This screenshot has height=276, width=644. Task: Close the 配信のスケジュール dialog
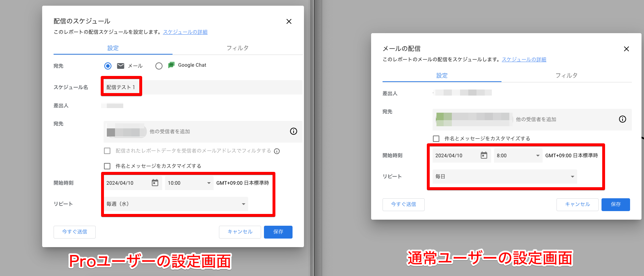[x=289, y=21]
